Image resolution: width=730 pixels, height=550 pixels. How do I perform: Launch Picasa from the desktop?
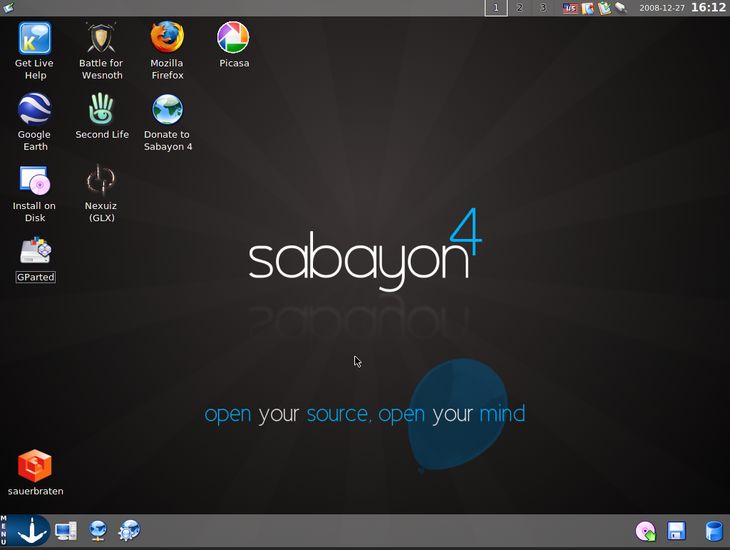click(233, 37)
